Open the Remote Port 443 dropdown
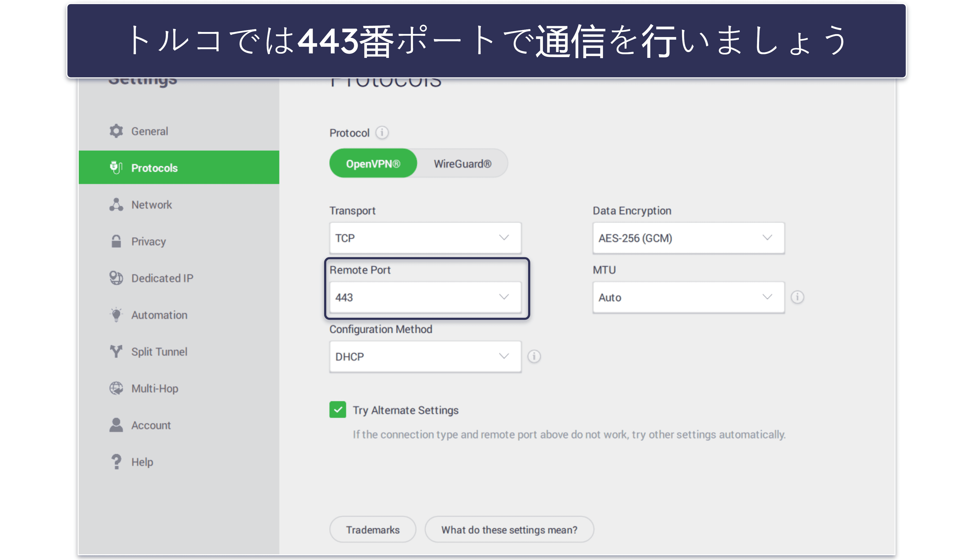Screen dimensions: 970x560 tap(425, 297)
